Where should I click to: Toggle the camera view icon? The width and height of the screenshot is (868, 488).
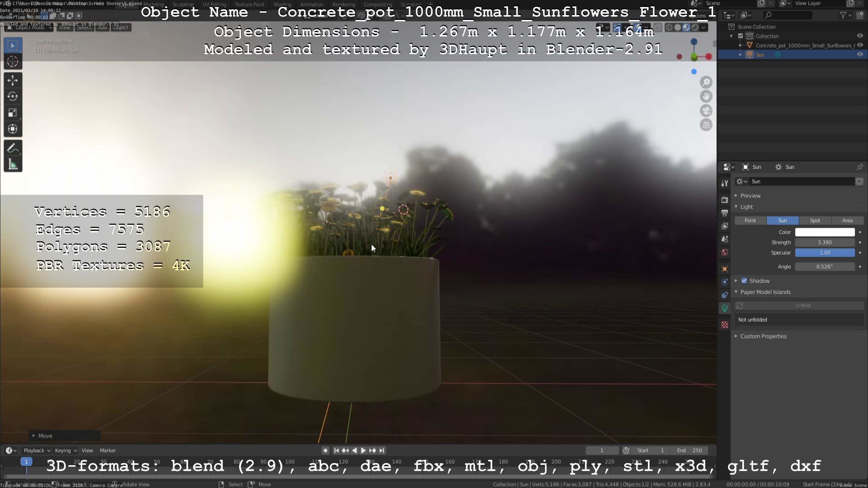tap(706, 111)
